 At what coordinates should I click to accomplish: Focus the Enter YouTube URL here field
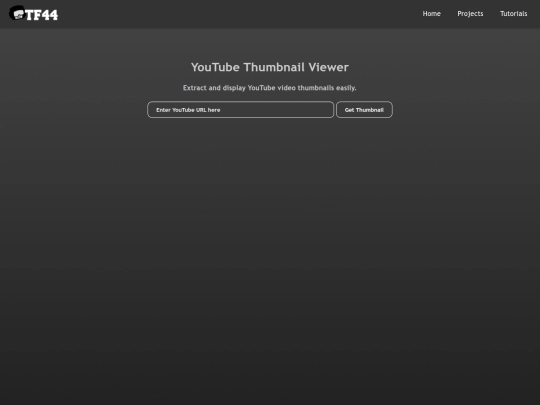pos(240,110)
